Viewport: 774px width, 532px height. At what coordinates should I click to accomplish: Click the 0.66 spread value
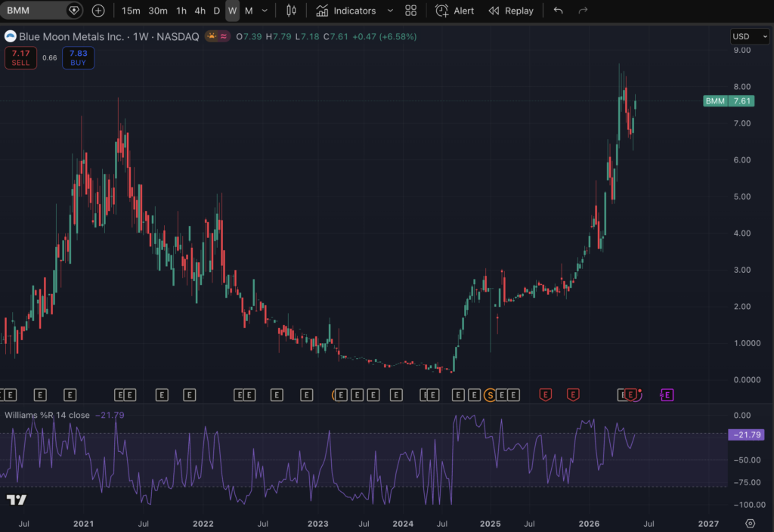click(x=49, y=57)
